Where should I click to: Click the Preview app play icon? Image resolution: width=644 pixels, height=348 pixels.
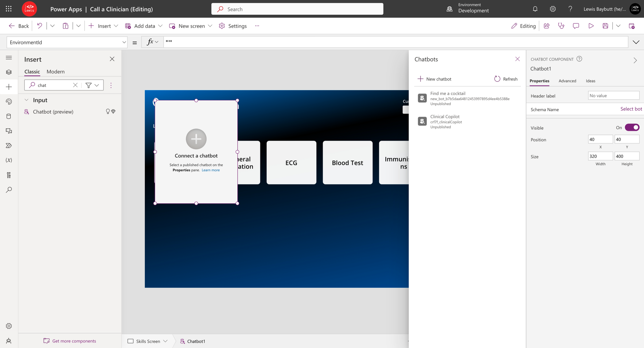(x=591, y=26)
